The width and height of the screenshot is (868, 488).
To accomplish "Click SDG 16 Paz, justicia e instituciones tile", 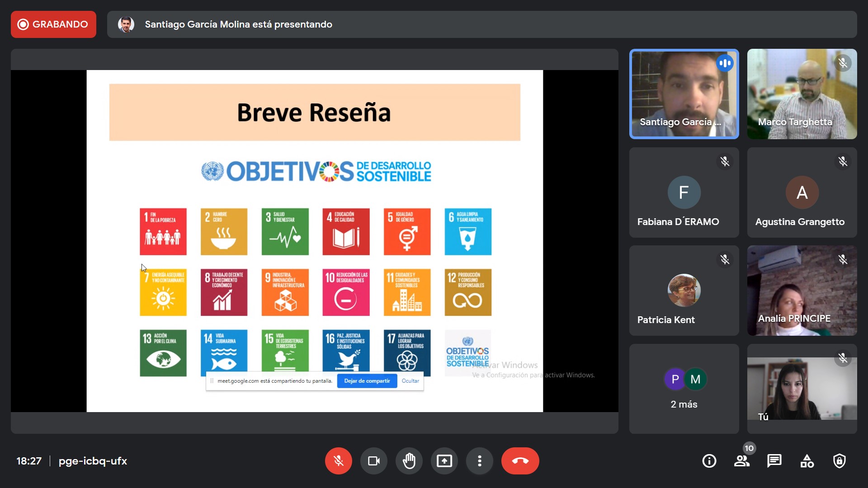I will point(346,351).
